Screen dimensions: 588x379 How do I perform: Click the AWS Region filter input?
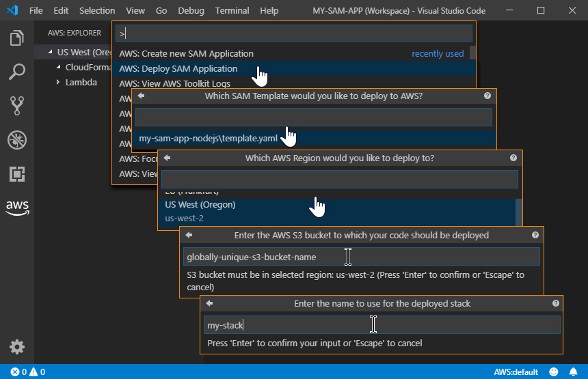click(x=340, y=180)
